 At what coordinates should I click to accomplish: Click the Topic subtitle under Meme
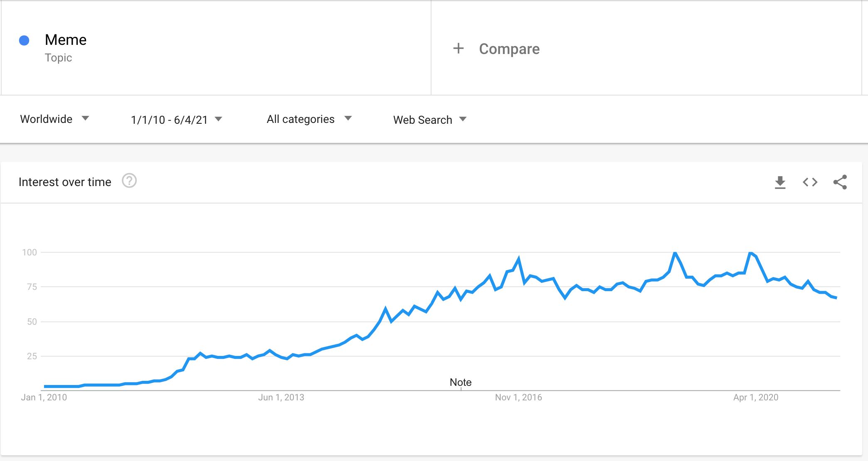tap(58, 58)
